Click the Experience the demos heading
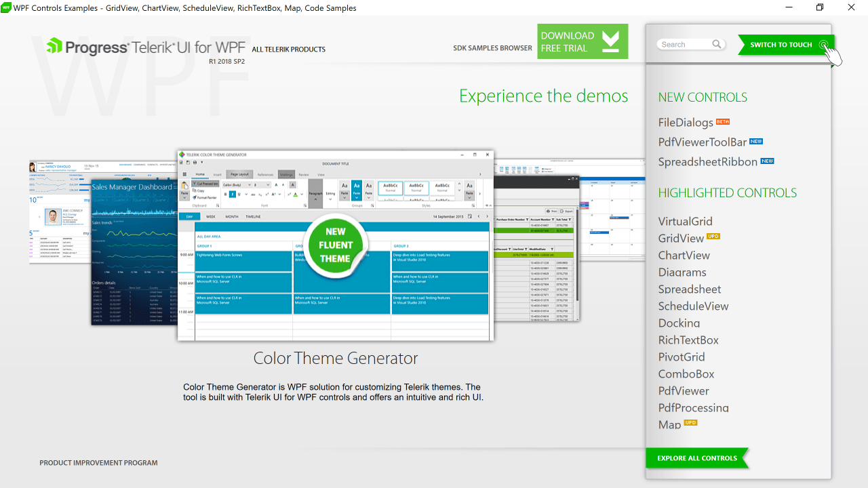Screen dimensions: 868x488 coord(544,96)
